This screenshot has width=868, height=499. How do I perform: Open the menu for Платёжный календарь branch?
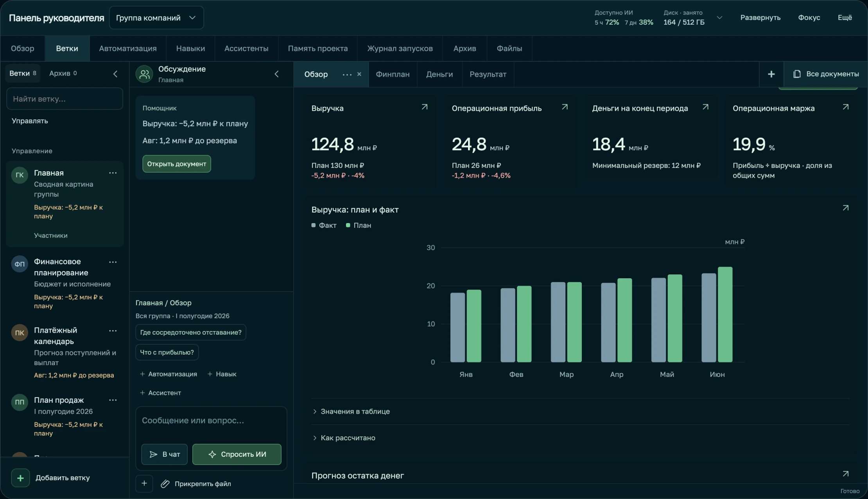click(113, 331)
